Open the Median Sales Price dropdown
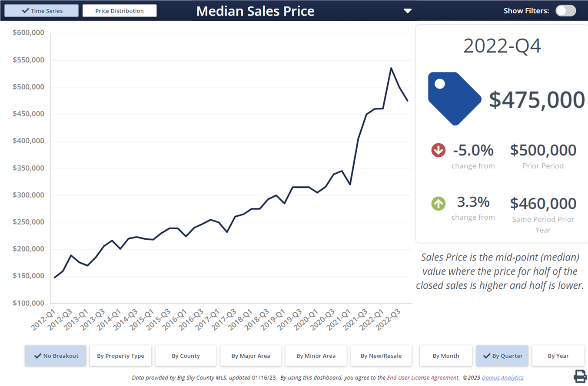The height and width of the screenshot is (386, 588). pos(407,11)
